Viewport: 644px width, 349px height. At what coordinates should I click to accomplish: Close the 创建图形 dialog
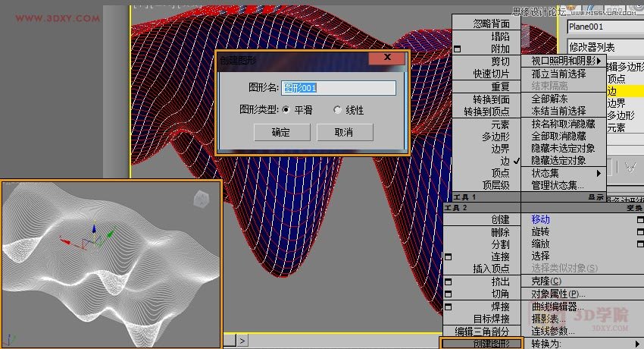tap(387, 58)
